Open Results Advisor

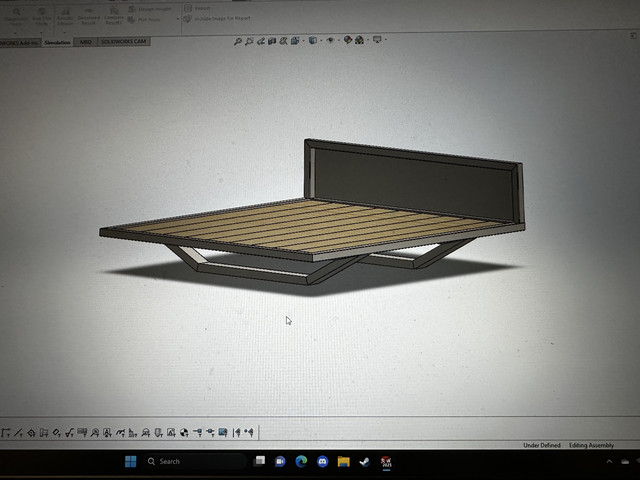(65, 15)
